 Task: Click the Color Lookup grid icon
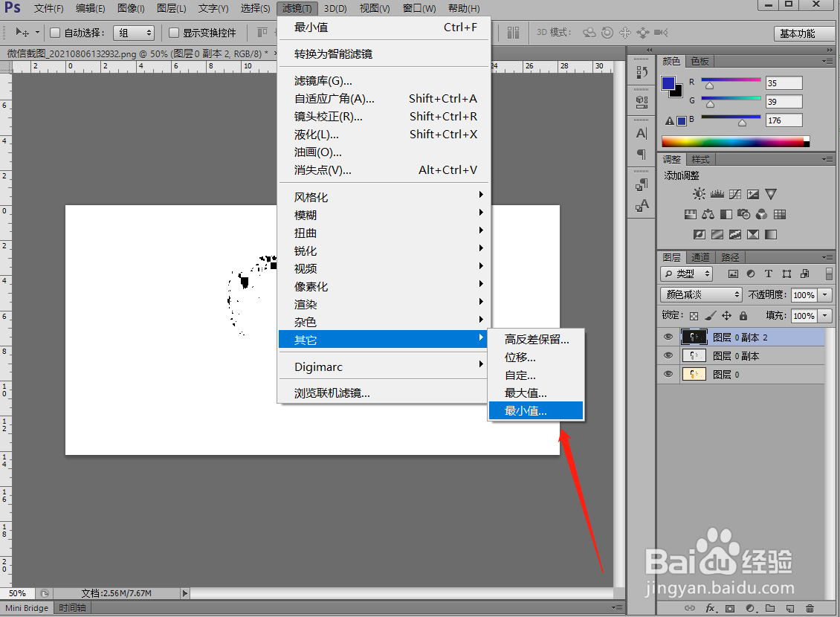click(x=780, y=214)
